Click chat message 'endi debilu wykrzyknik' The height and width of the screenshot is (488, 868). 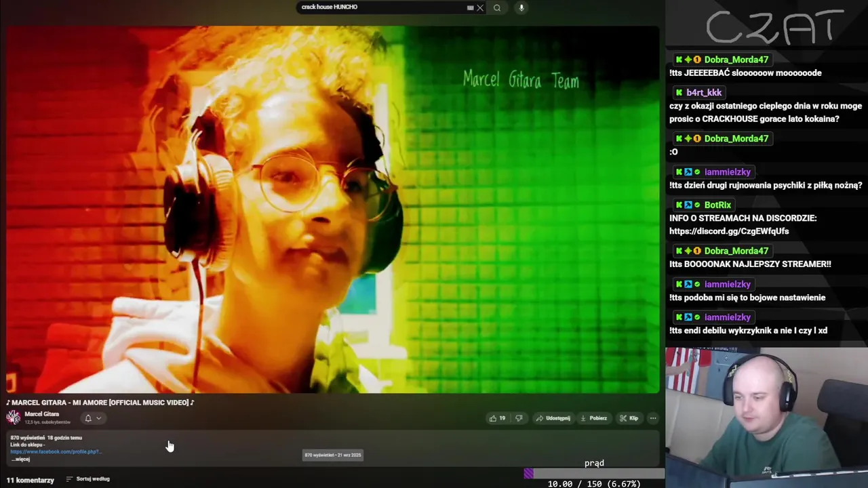[x=748, y=331]
